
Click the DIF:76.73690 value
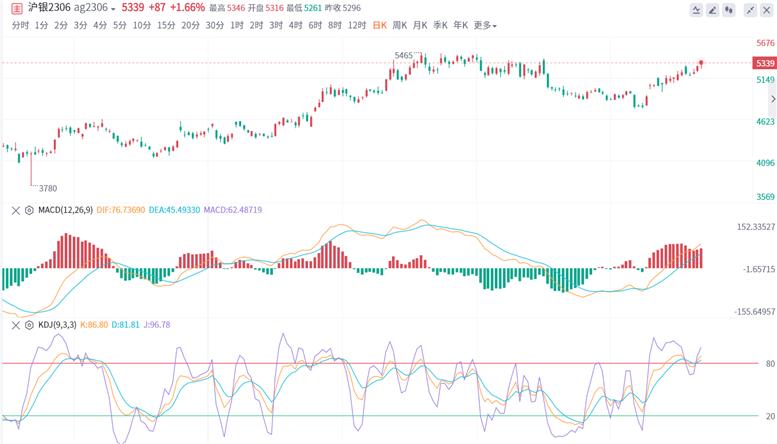coord(121,210)
